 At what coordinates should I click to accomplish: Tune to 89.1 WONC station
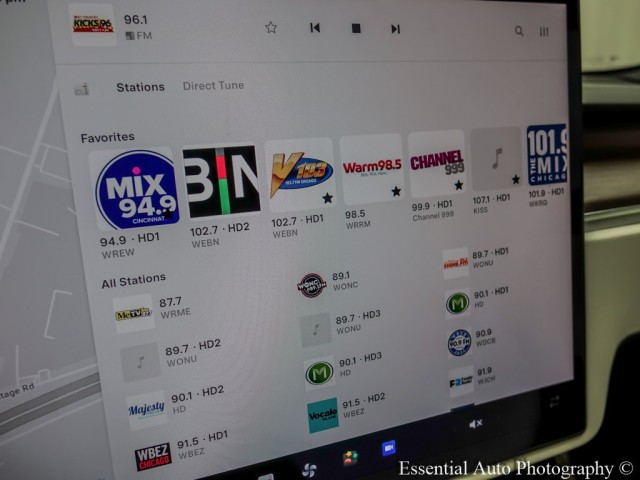click(327, 284)
